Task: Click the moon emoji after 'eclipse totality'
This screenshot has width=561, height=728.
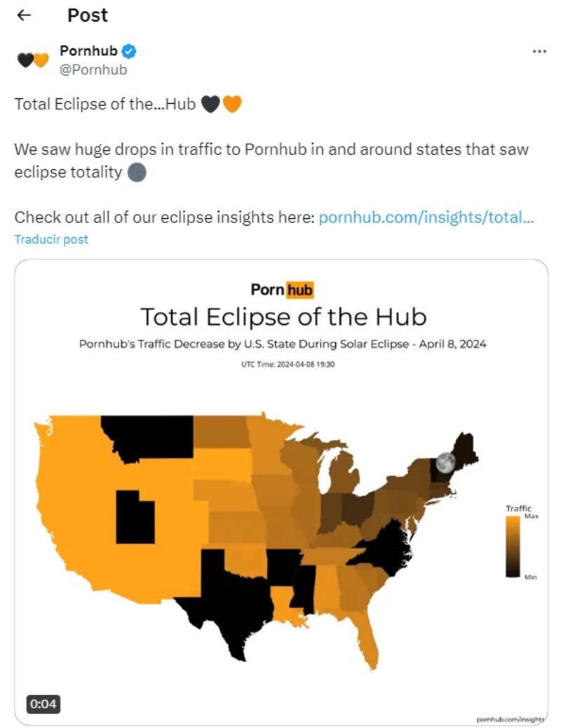Action: 137,173
